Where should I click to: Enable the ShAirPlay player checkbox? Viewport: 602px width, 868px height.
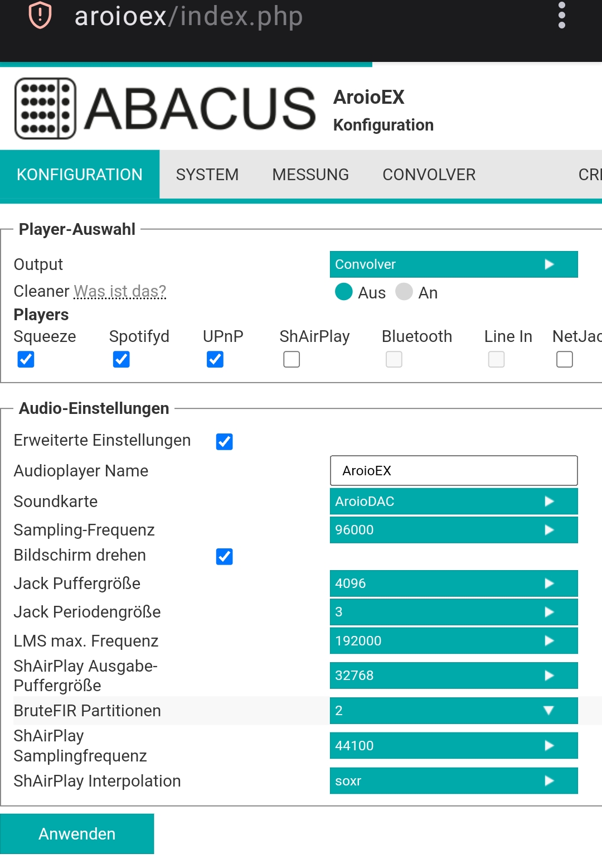click(x=292, y=359)
